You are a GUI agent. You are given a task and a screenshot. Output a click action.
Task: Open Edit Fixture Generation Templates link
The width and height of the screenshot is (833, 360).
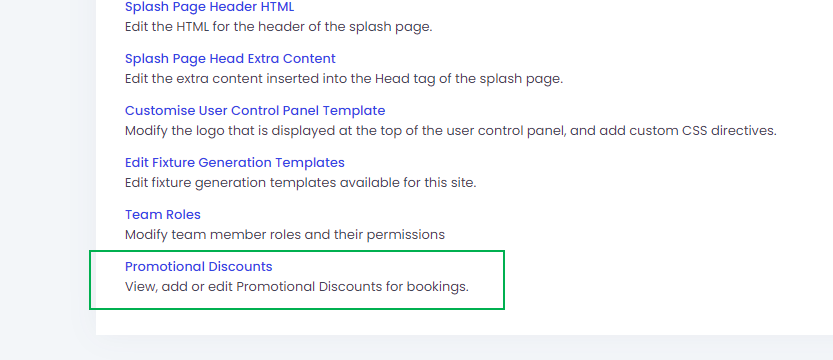(235, 162)
